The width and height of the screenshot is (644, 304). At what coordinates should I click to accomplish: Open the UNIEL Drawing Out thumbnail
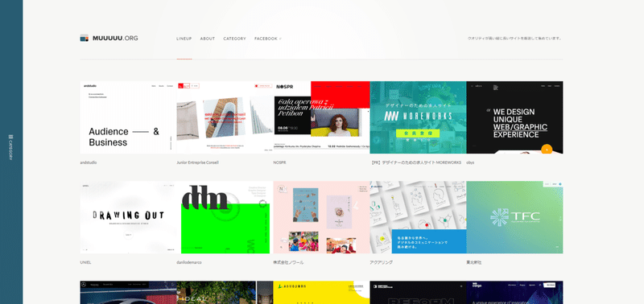click(128, 217)
